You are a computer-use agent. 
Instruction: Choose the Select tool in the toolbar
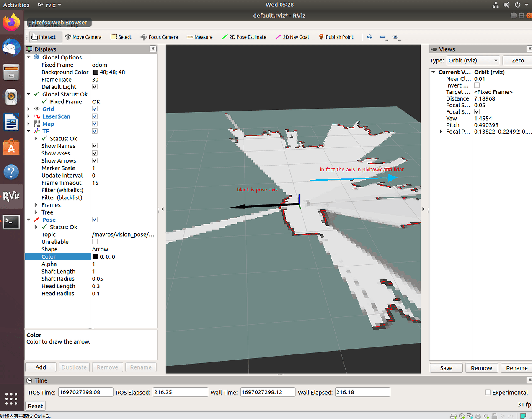[121, 37]
